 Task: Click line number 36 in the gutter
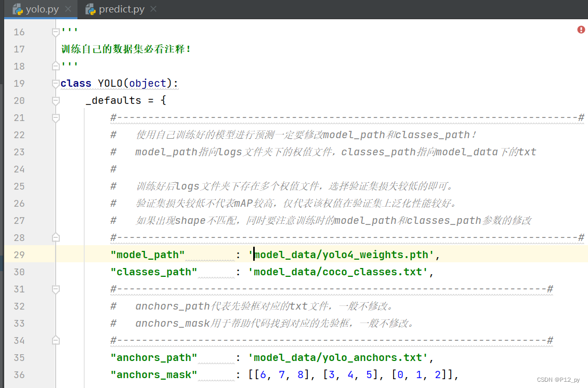point(19,375)
